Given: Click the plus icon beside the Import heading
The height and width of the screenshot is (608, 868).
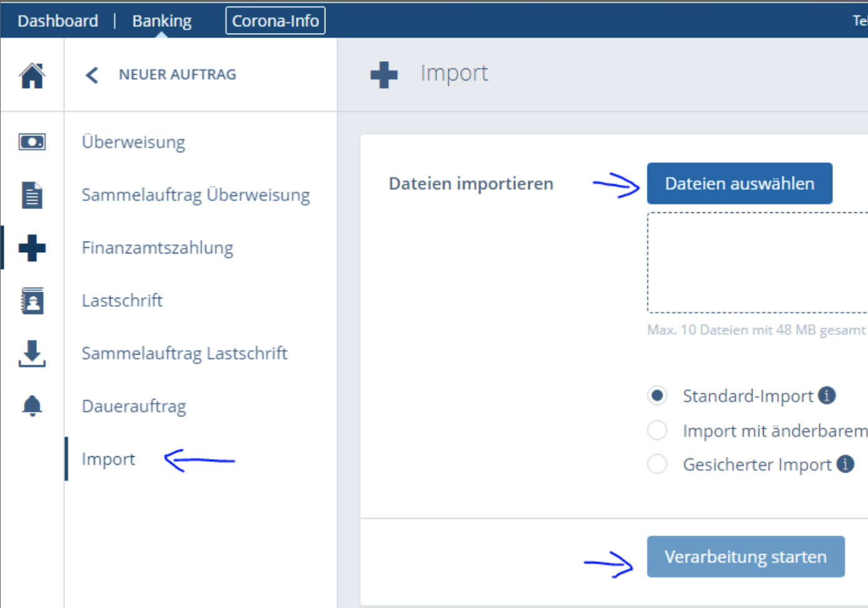Looking at the screenshot, I should (x=384, y=74).
